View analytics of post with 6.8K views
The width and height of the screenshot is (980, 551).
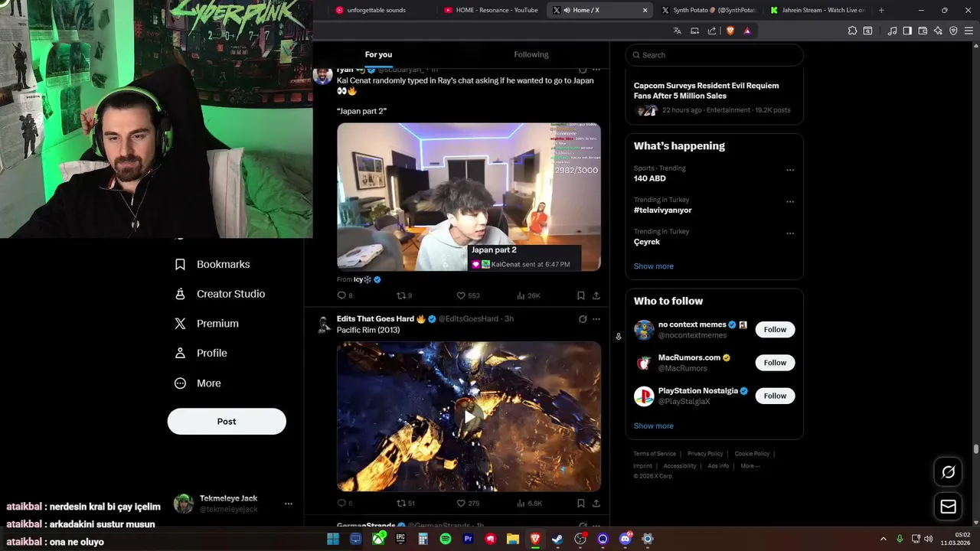[529, 504]
